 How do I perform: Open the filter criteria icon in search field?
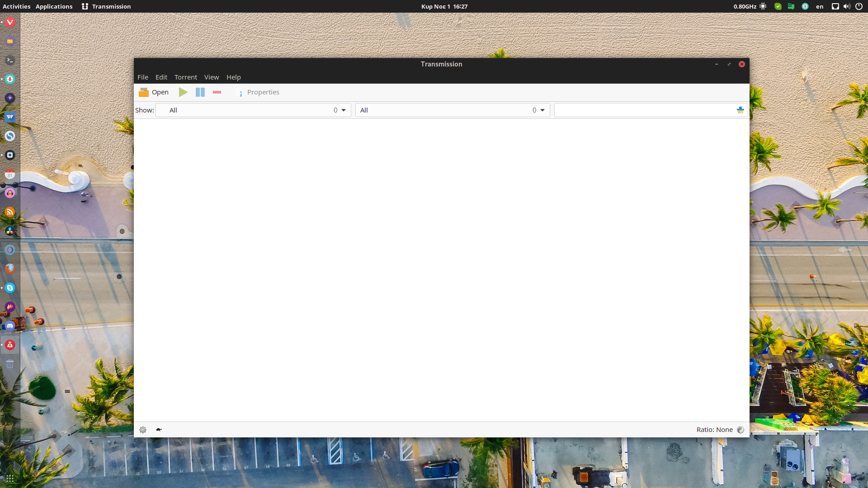pyautogui.click(x=741, y=109)
